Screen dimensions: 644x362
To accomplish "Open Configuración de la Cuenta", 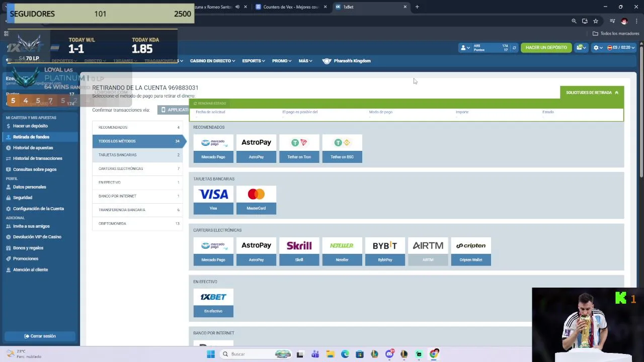I will pyautogui.click(x=38, y=209).
